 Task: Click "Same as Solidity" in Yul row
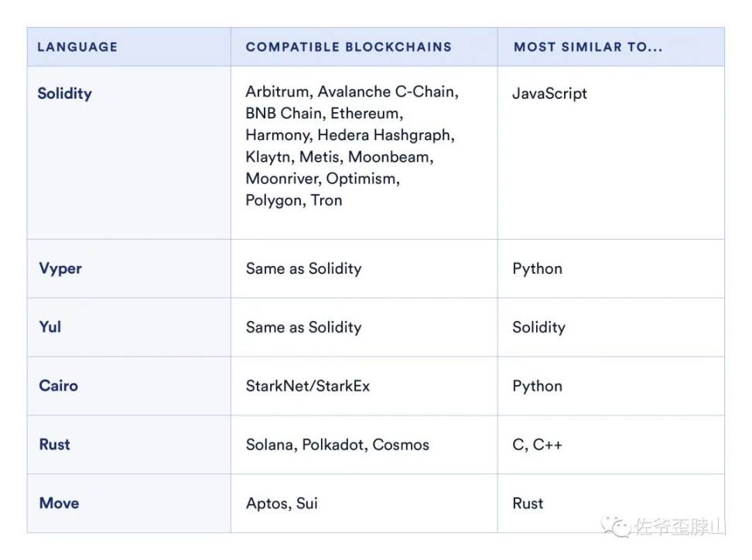pos(303,327)
